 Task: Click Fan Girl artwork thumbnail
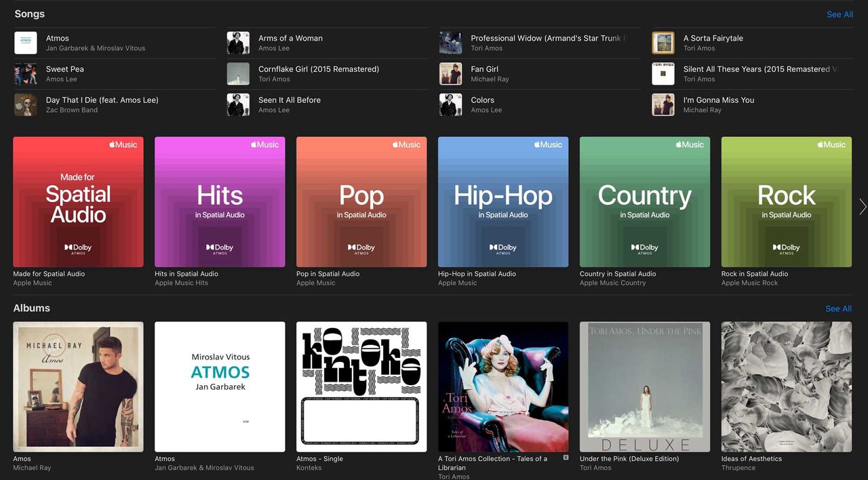tap(451, 74)
